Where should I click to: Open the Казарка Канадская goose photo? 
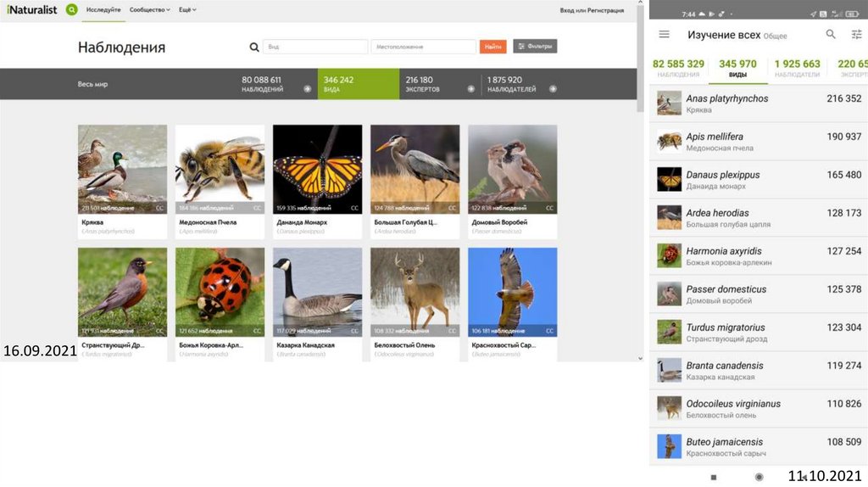coord(317,292)
